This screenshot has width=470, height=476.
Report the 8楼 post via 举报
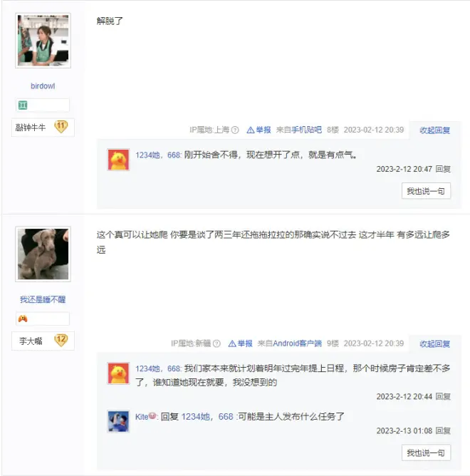pos(258,130)
